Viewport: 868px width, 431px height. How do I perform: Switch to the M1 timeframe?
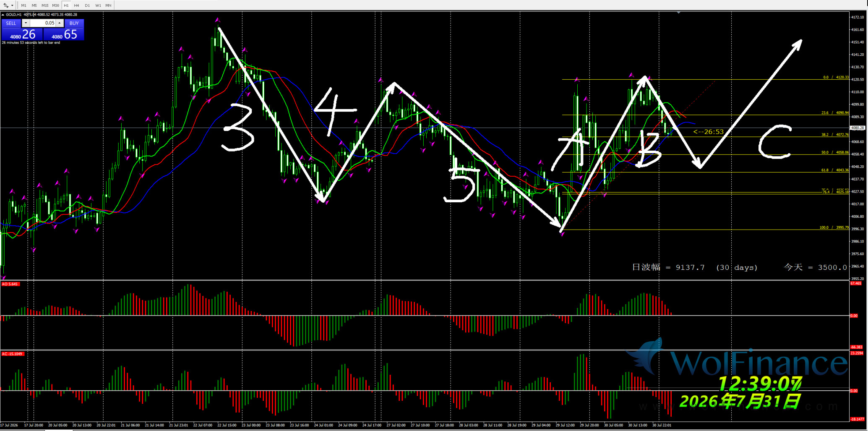(23, 5)
